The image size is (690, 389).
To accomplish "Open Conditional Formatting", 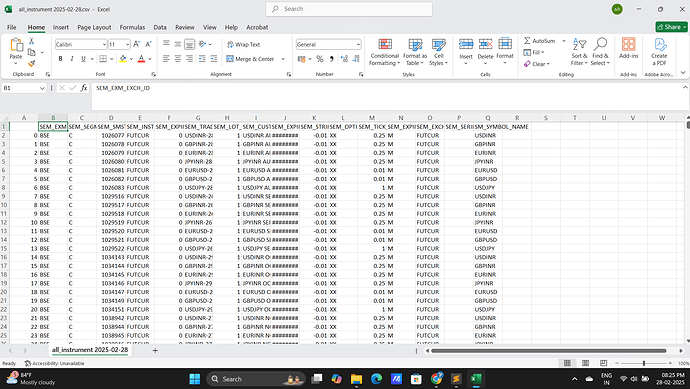I will 385,52.
